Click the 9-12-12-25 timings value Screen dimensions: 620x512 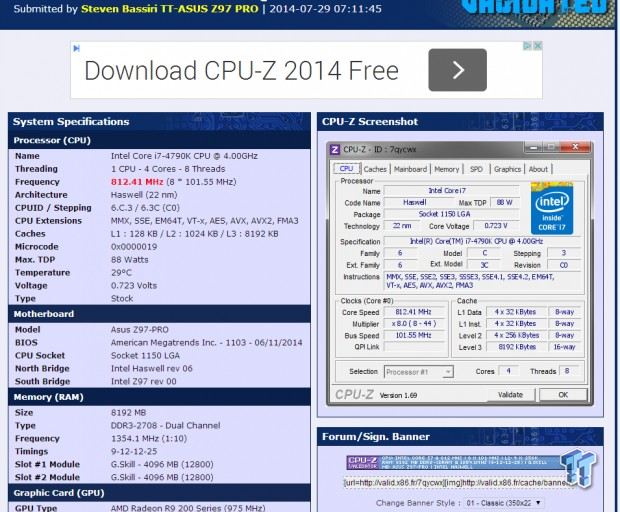point(134,451)
